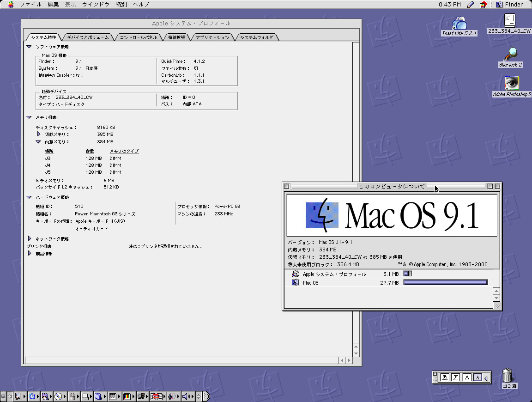Switch to the 機能拡張 tab

coord(177,37)
